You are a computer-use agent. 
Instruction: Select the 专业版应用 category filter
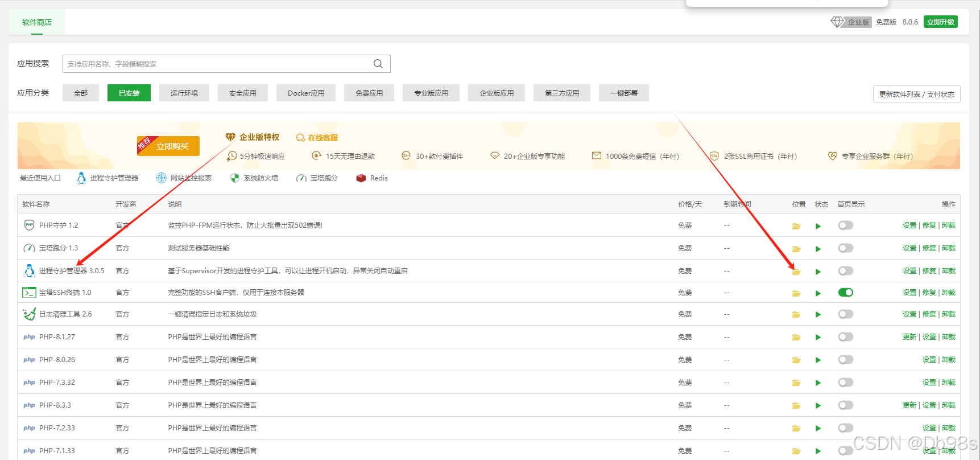[x=431, y=93]
